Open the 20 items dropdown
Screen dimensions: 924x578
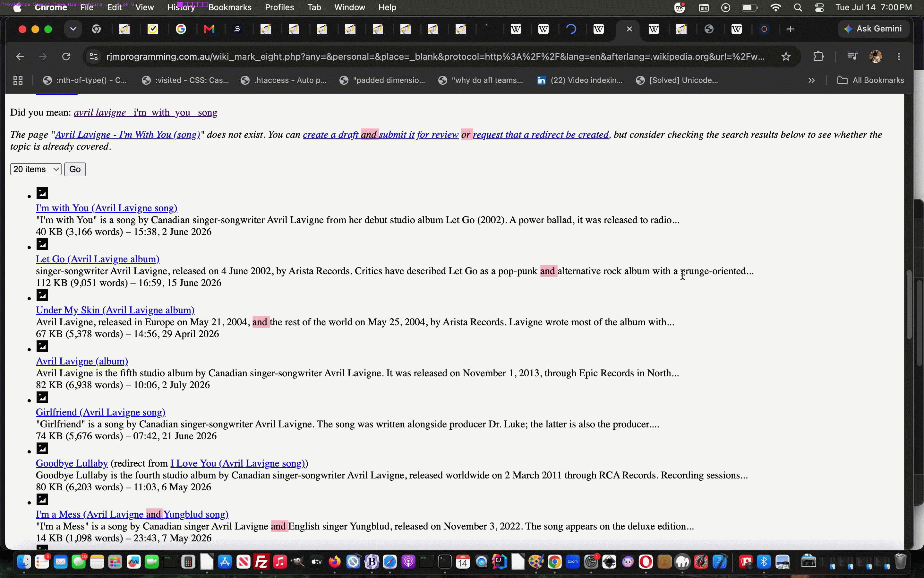36,169
